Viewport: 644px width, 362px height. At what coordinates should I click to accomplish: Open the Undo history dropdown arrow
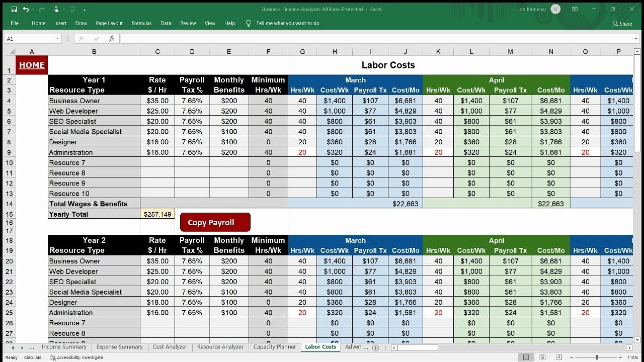point(33,10)
